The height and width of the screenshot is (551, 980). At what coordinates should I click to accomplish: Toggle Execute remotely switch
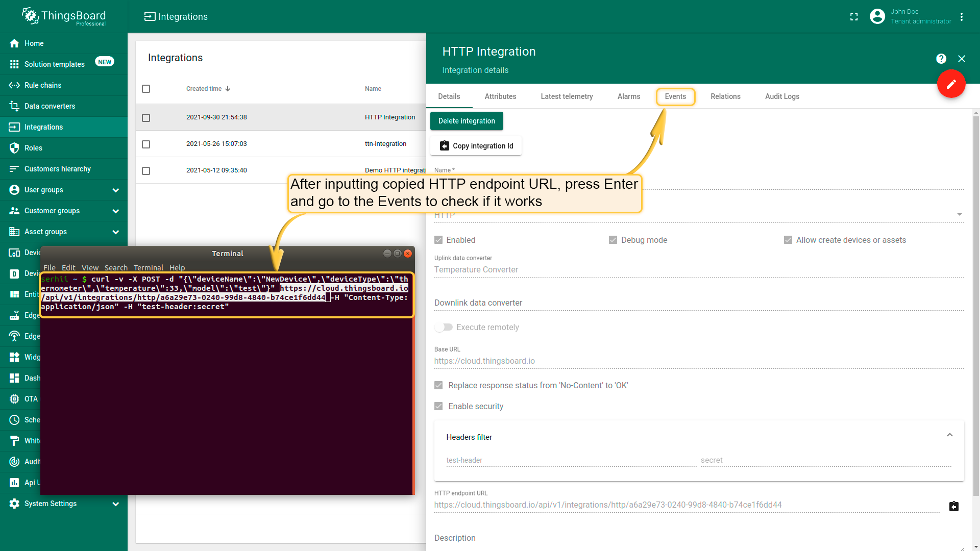coord(444,327)
